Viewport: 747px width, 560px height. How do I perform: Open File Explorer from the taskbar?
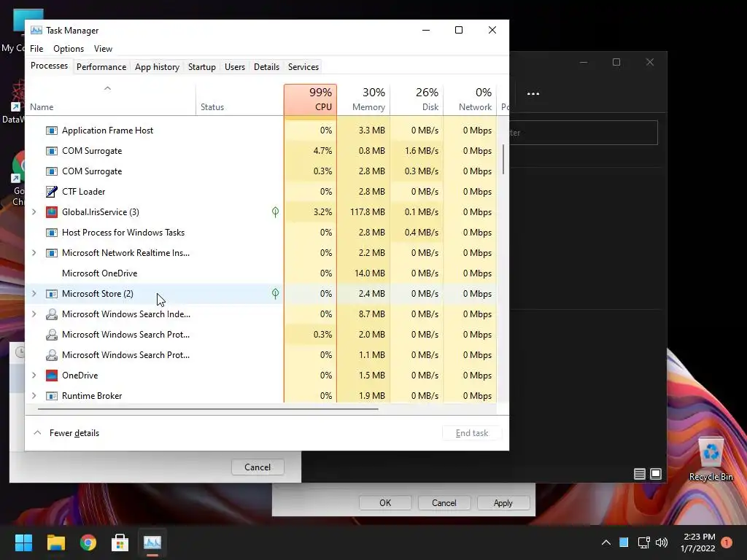pyautogui.click(x=55, y=542)
